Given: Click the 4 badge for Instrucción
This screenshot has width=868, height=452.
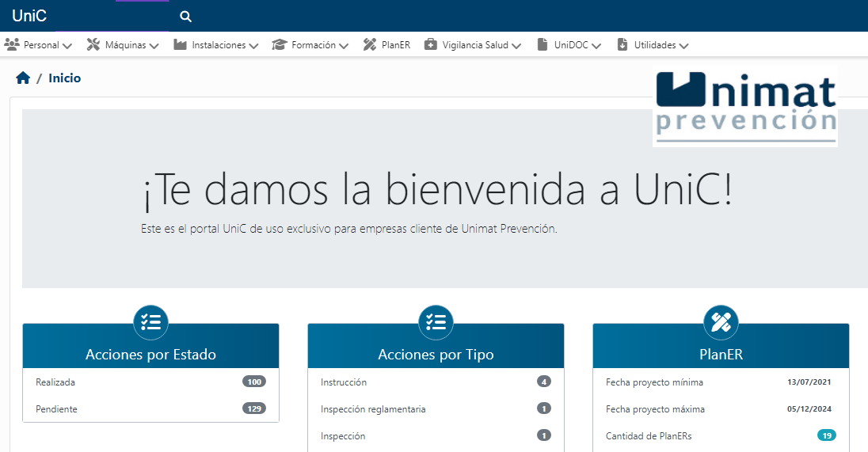Looking at the screenshot, I should [x=543, y=382].
